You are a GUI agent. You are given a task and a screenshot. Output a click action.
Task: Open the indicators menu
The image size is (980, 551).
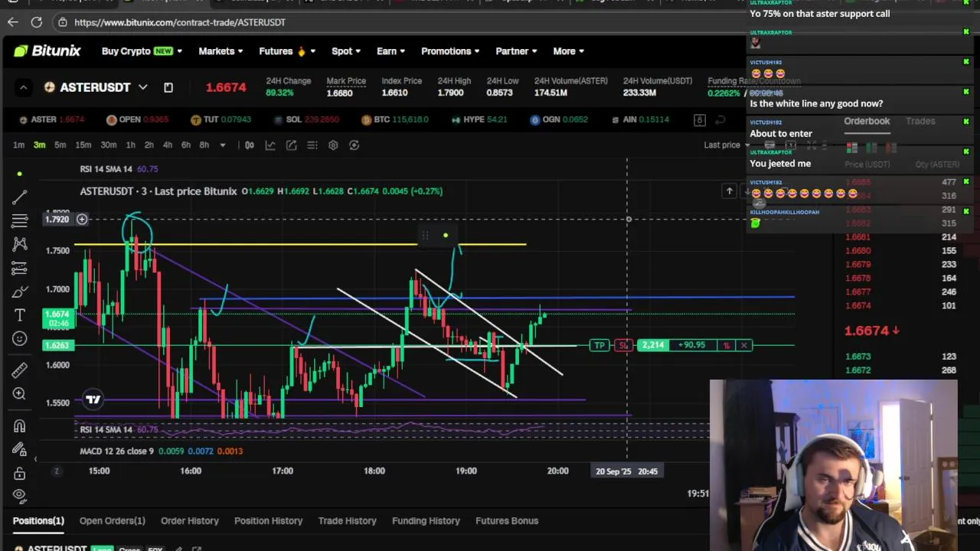(x=270, y=145)
